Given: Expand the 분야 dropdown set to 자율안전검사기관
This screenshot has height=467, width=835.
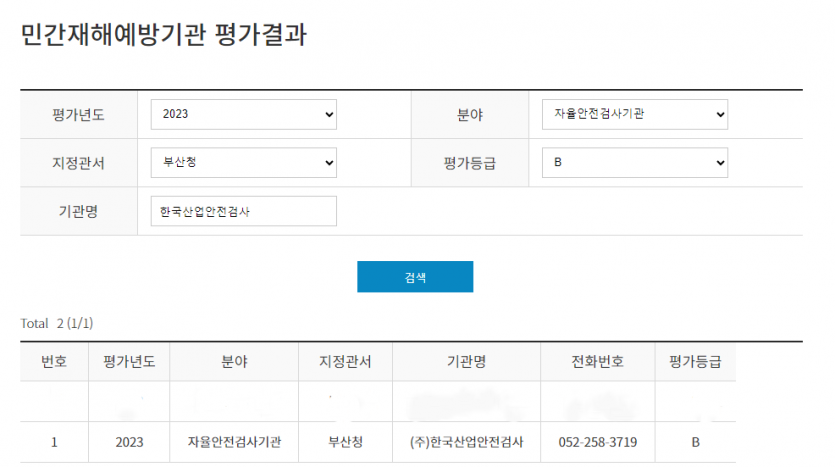Looking at the screenshot, I should click(x=635, y=114).
